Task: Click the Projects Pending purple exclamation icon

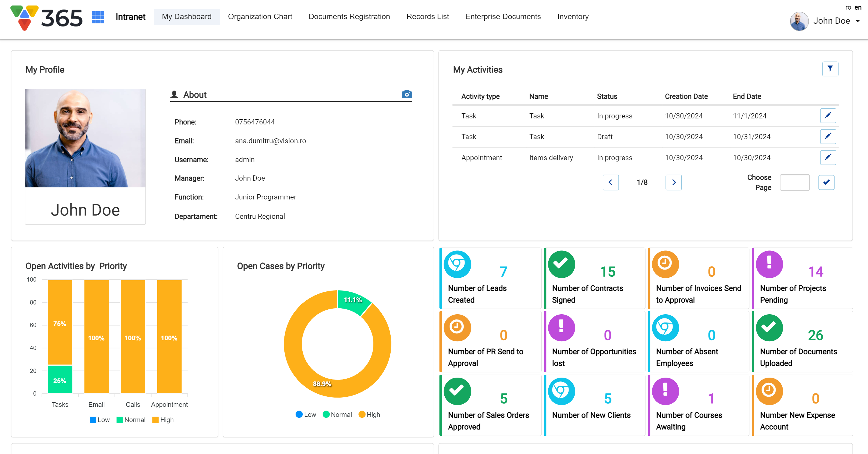Action: point(769,264)
